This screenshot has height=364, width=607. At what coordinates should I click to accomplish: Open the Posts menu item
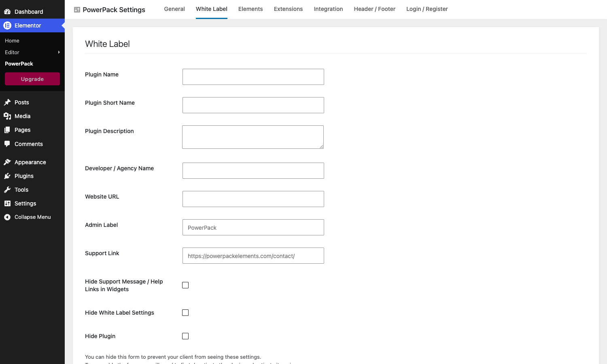tap(32, 102)
